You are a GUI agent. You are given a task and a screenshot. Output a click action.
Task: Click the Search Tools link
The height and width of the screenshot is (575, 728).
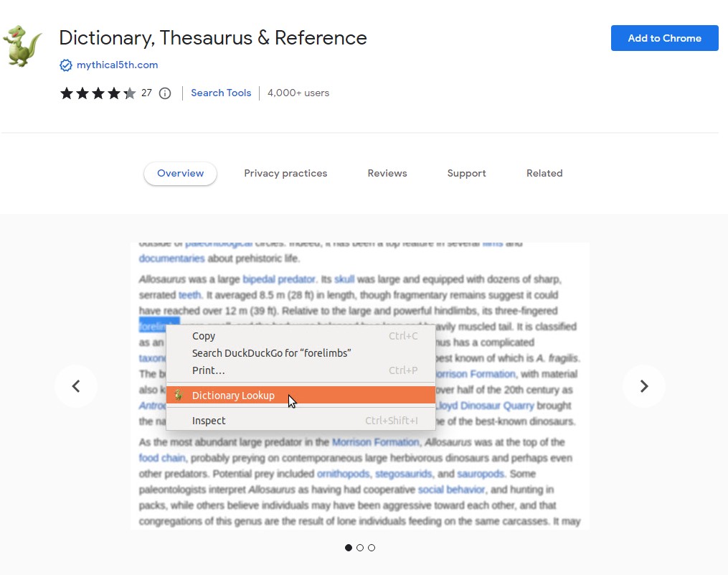(x=221, y=93)
